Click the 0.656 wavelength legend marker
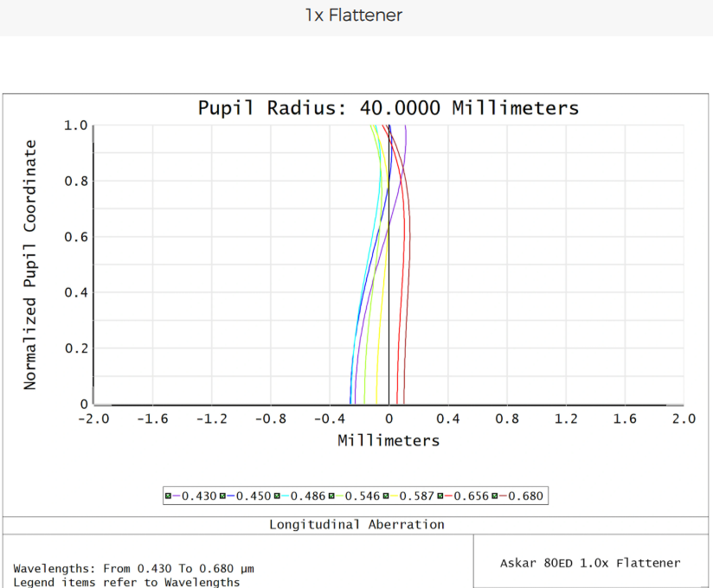The image size is (713, 588). (x=441, y=495)
